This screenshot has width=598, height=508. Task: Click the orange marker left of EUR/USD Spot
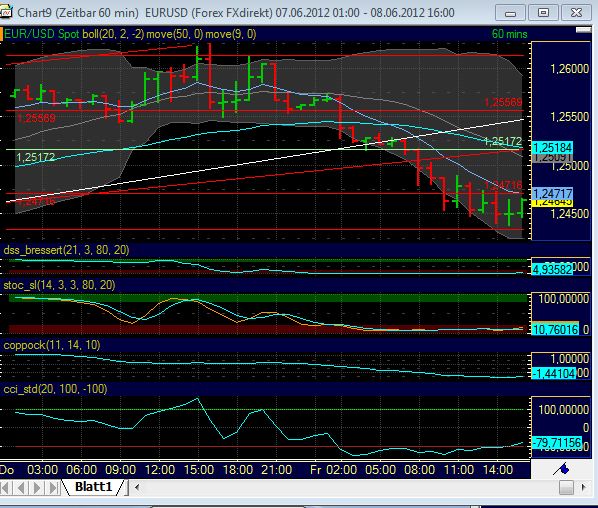coord(2,34)
